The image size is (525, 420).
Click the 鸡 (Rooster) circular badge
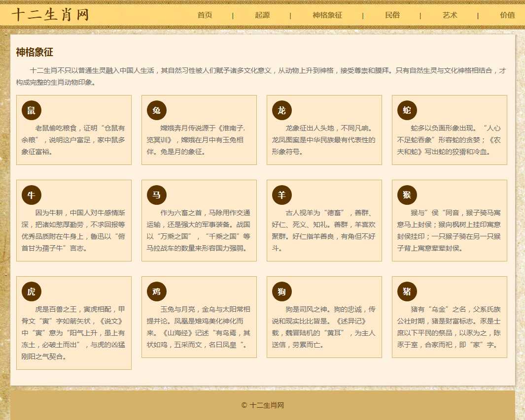(x=156, y=291)
